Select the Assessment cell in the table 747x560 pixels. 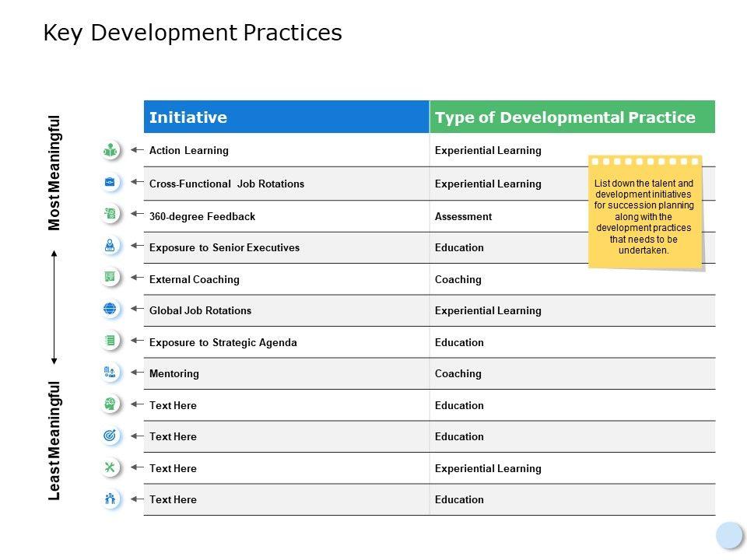coord(463,217)
